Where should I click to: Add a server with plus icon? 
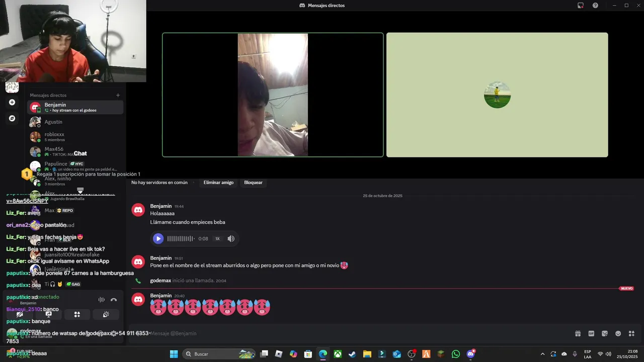pos(12,102)
